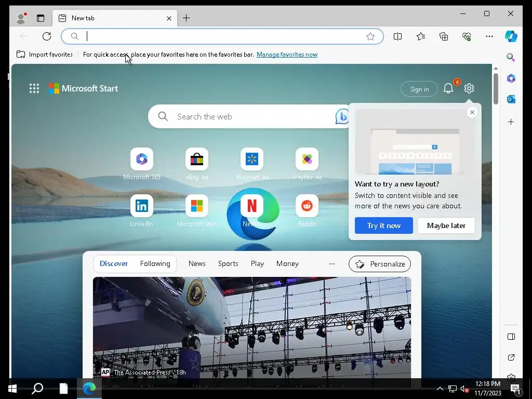Open the Windows Start menu

(12, 389)
